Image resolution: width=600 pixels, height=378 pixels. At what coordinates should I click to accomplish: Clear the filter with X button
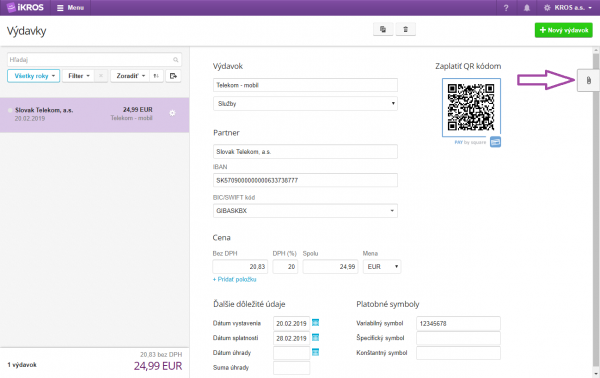tap(101, 76)
